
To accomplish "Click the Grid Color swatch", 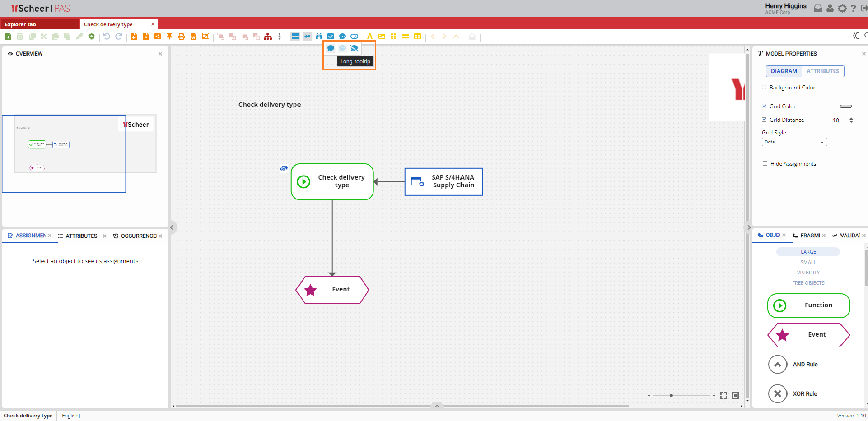I will (845, 106).
